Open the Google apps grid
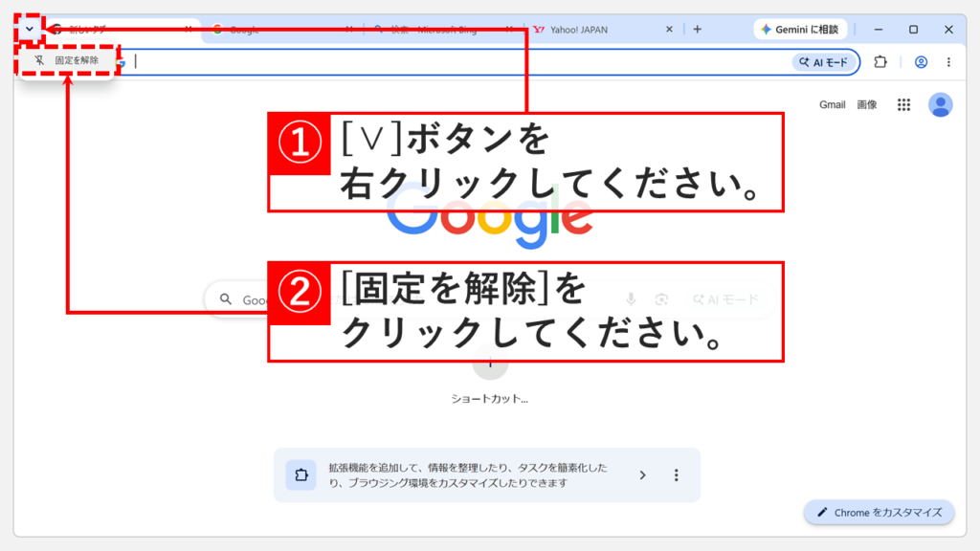 pos(903,105)
